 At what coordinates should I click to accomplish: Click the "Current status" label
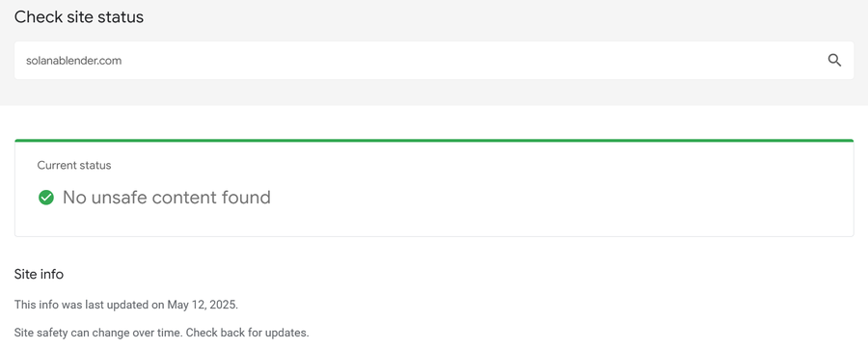point(74,166)
